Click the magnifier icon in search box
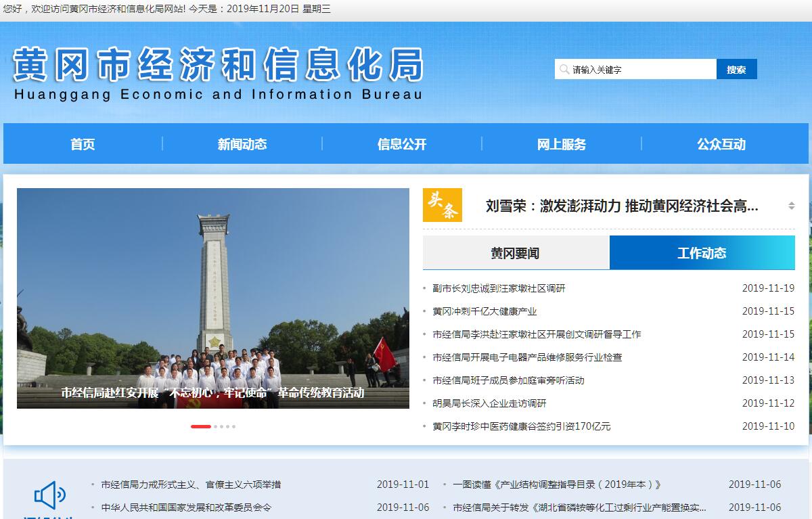 pyautogui.click(x=564, y=70)
